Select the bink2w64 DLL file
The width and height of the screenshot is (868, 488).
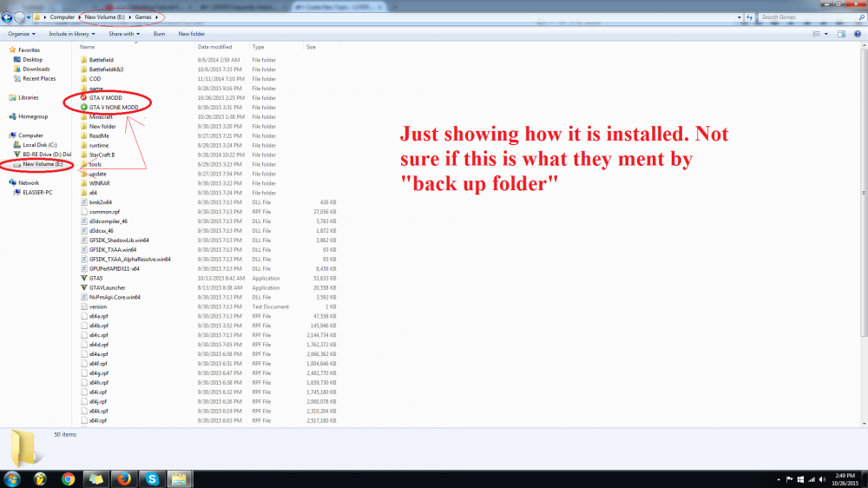click(100, 202)
